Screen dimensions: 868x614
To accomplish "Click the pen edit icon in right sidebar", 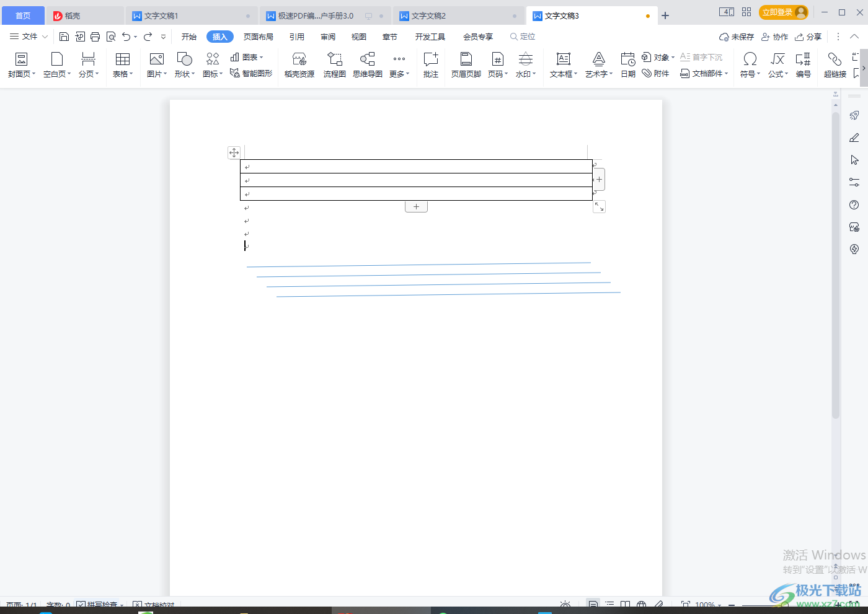I will coord(854,138).
